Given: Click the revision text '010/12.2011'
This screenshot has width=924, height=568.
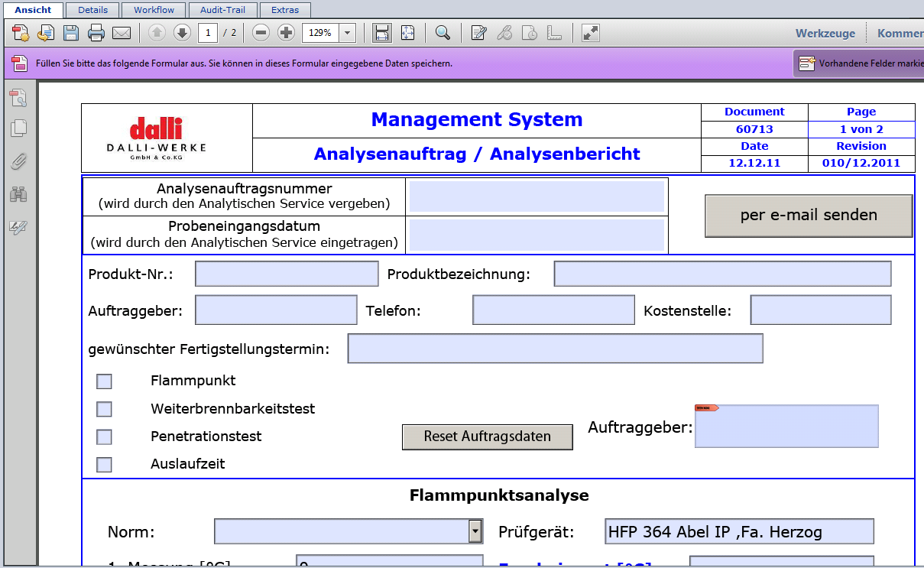Looking at the screenshot, I should click(861, 163).
